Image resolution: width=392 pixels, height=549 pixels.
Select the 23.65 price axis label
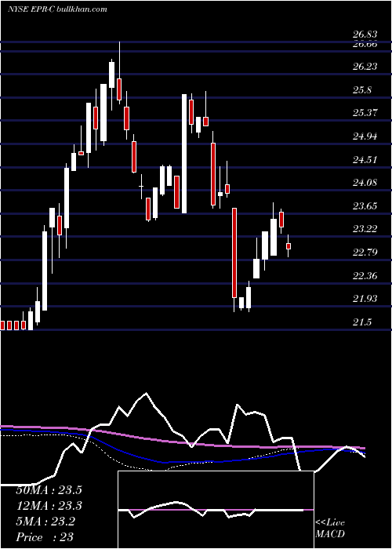(x=365, y=205)
